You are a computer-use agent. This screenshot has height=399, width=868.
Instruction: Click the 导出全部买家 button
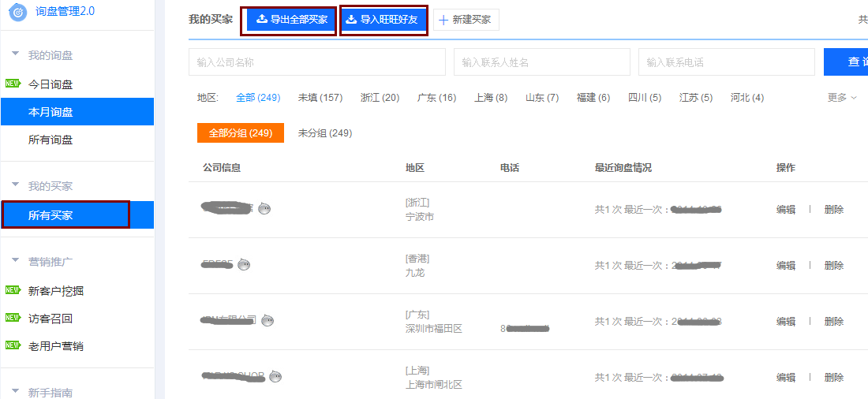click(x=291, y=20)
